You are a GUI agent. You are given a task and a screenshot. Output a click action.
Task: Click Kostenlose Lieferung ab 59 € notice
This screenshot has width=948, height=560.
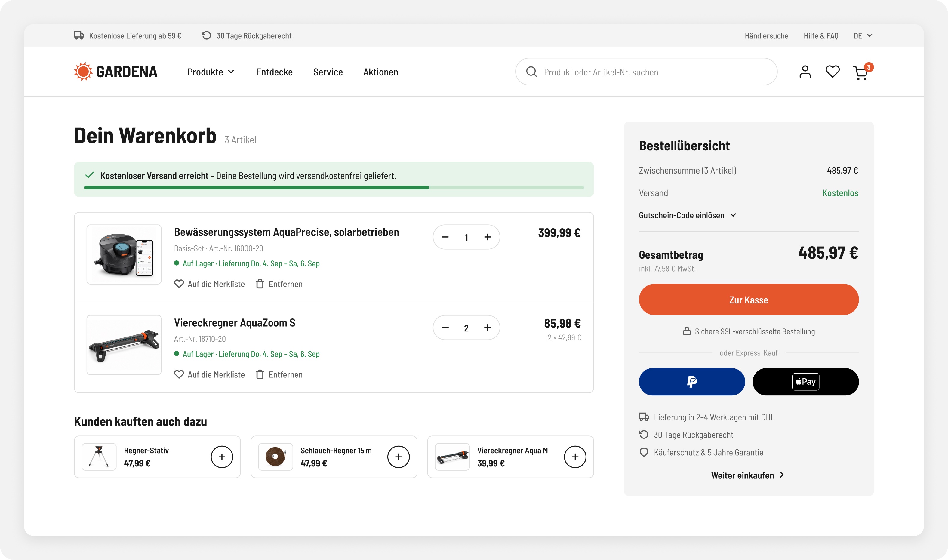pos(135,36)
